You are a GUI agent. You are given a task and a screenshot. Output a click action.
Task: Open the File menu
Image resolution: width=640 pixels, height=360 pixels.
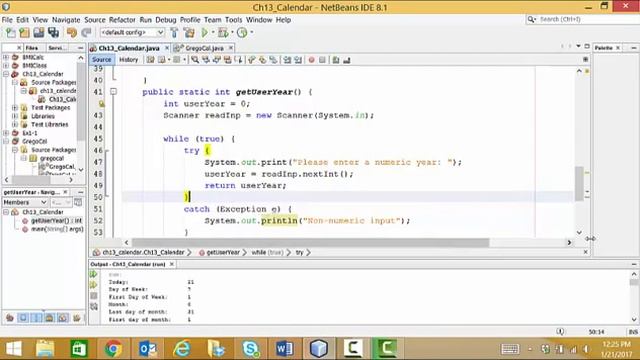(x=7, y=20)
